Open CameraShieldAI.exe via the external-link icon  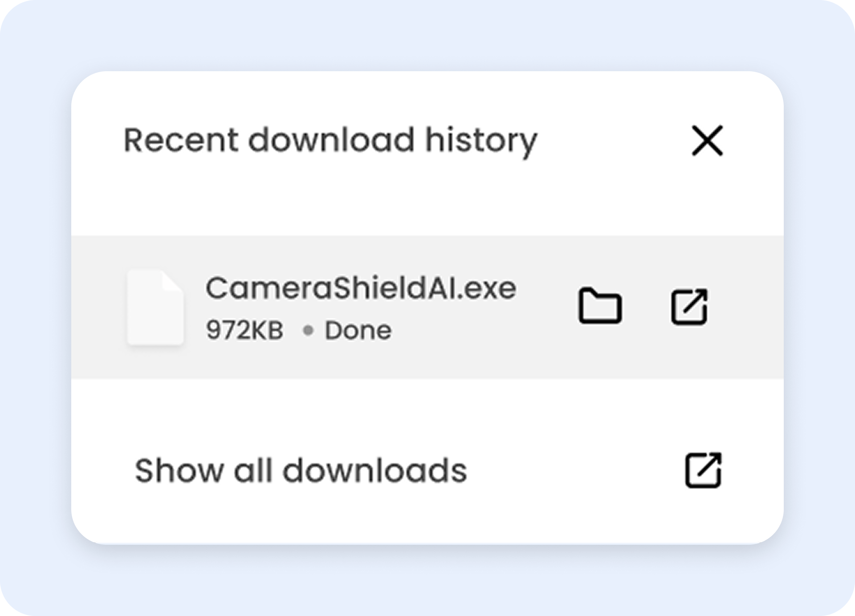point(689,306)
